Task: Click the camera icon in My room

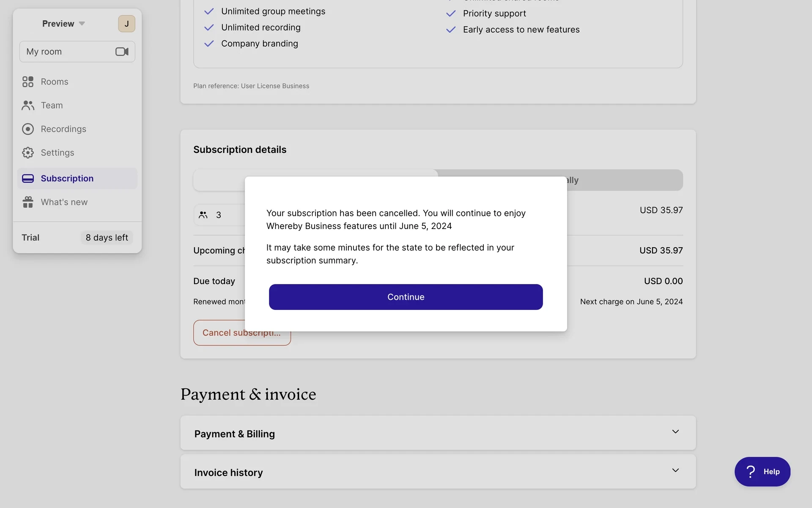Action: (122, 52)
